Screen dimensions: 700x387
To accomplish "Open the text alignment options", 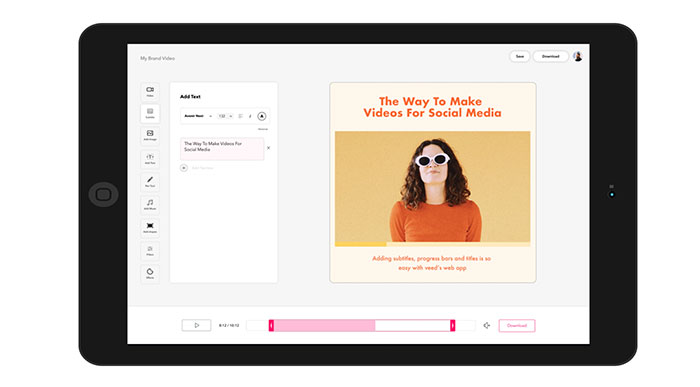I will click(240, 116).
